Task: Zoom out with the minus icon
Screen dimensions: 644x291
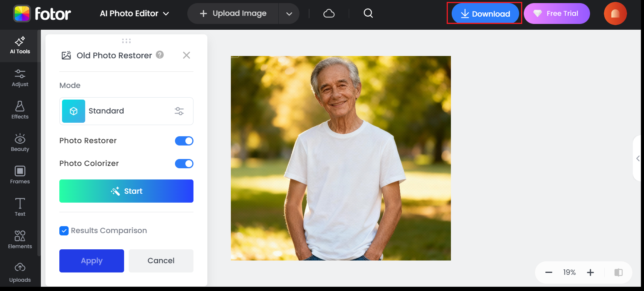Action: [549, 272]
